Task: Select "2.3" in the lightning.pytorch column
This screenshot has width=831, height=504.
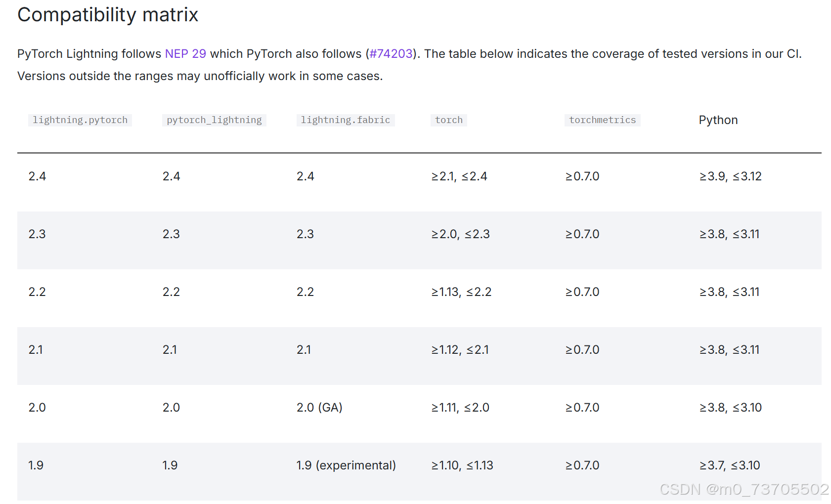Action: [x=37, y=234]
